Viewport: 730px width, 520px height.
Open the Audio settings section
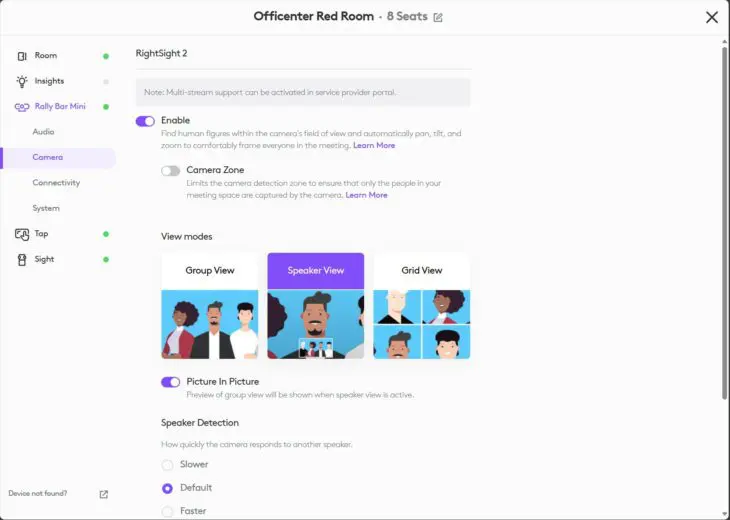click(x=43, y=132)
